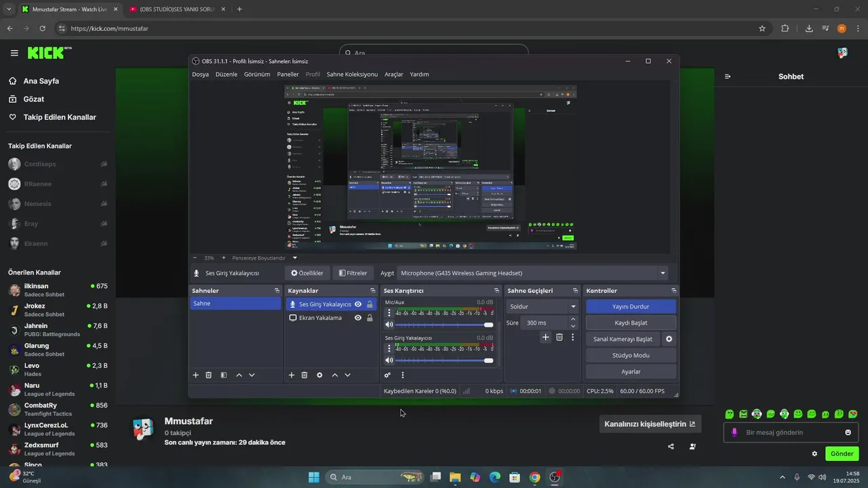The image size is (868, 488).
Task: Toggle Stüdyo Modu in controls
Action: pyautogui.click(x=631, y=355)
